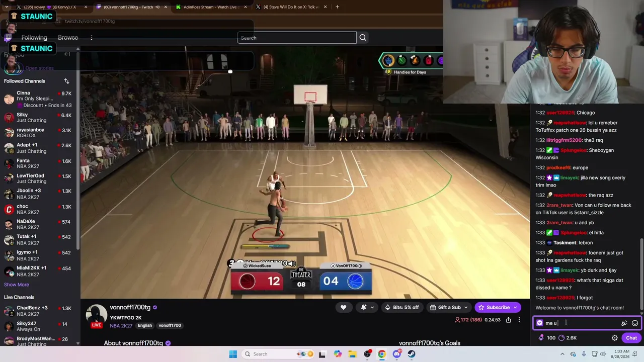Image resolution: width=644 pixels, height=362 pixels.
Task: Click the browser address bar URL
Action: [x=90, y=21]
